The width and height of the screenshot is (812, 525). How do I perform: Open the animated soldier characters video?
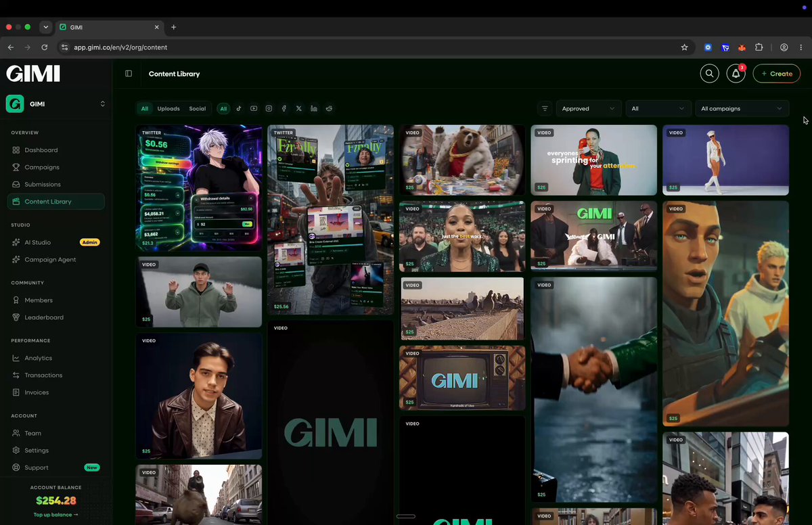[x=726, y=313]
